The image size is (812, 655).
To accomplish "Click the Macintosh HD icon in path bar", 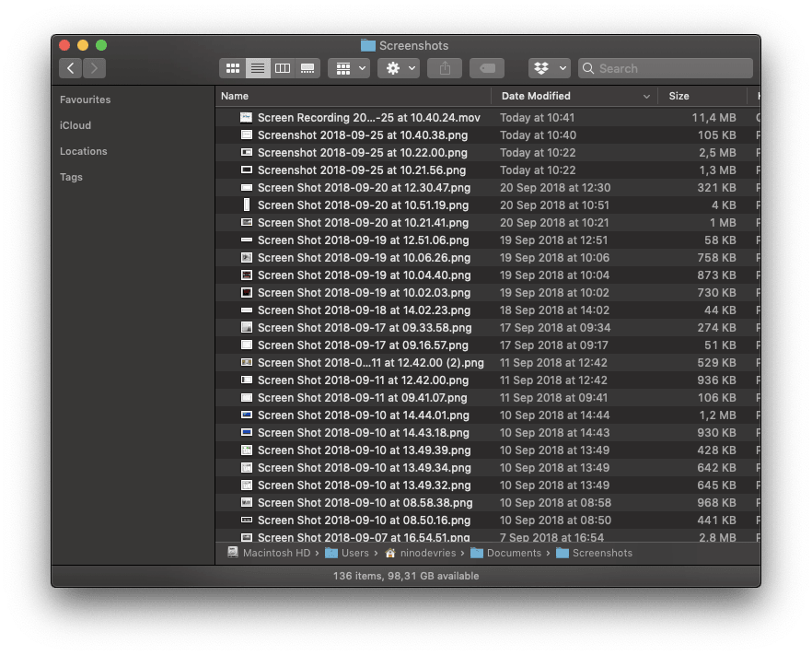I will tap(234, 553).
